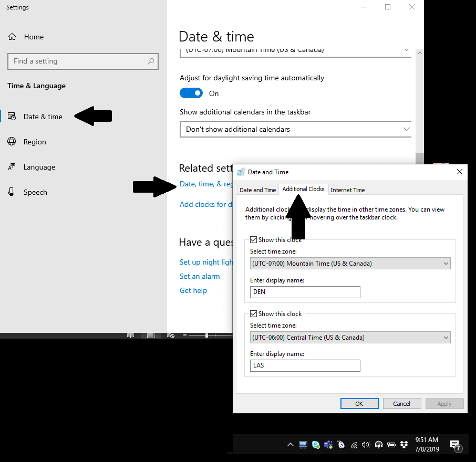The width and height of the screenshot is (476, 462).
Task: Open battery power tray icon
Action: click(391, 445)
